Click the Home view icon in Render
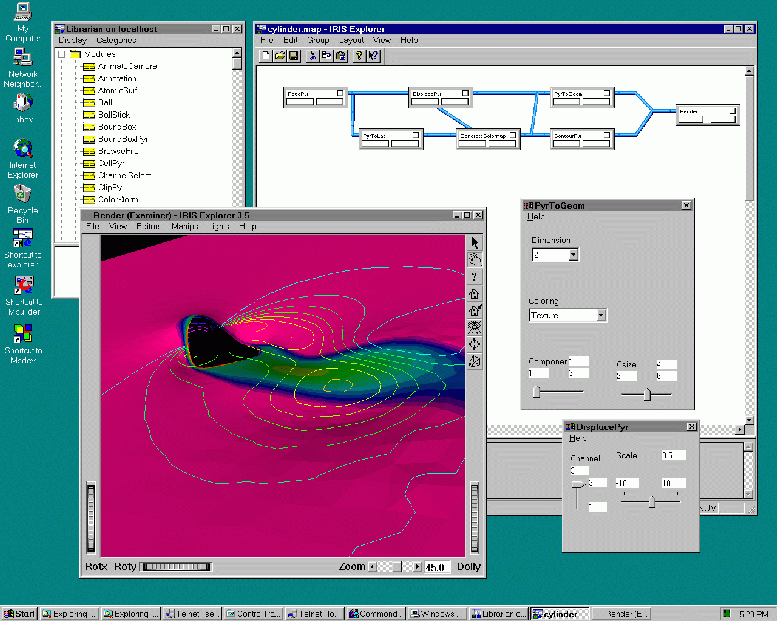 click(x=475, y=293)
